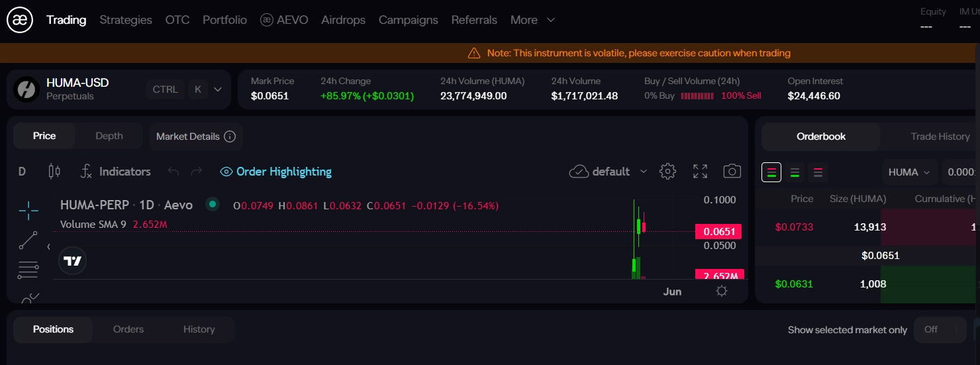Click the orange volatility warning triangle icon
Image resolution: width=980 pixels, height=365 pixels.
(x=474, y=53)
